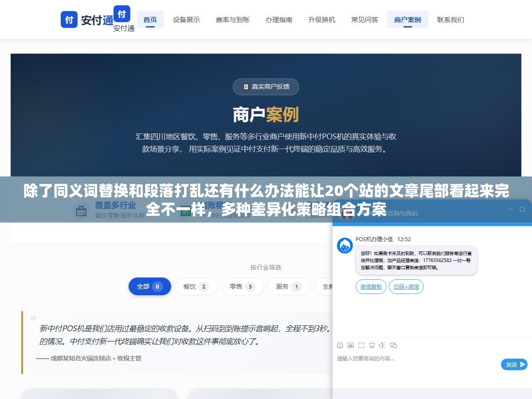This screenshot has width=532, height=399.
Task: Click the 覆盖多行业 feature icon
Action: (x=81, y=211)
